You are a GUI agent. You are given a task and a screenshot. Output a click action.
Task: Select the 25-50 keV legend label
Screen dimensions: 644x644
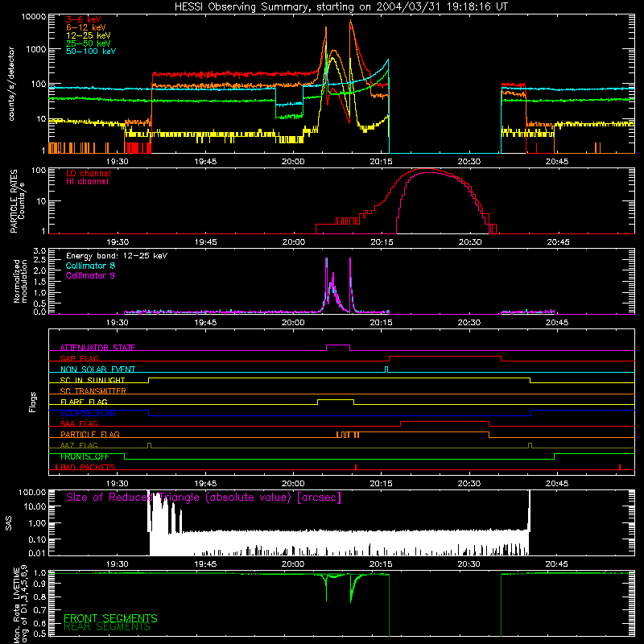point(89,43)
